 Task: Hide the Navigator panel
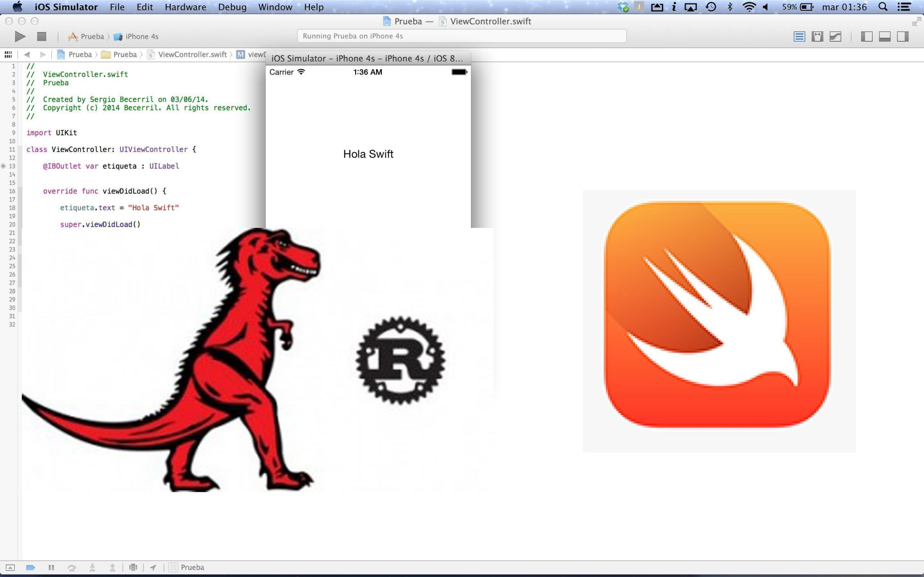(866, 37)
